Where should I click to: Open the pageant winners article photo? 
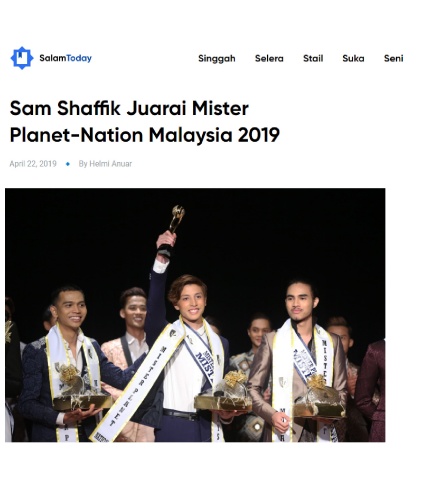click(195, 315)
